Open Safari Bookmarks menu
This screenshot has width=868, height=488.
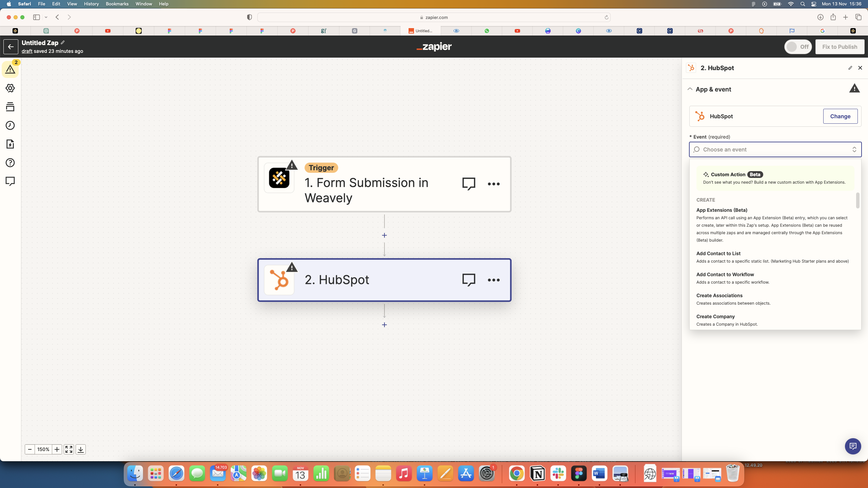click(117, 4)
